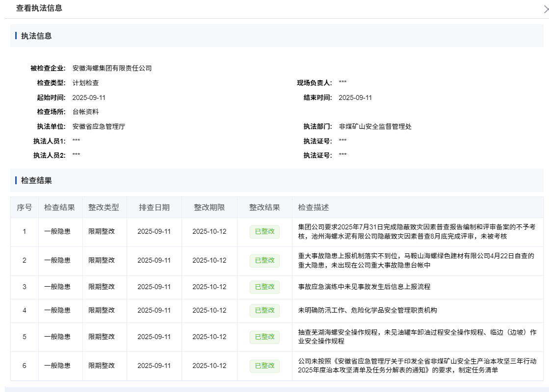Click company name 安徽海螺集团有限责任公司
Image resolution: width=549 pixels, height=392 pixels.
tap(112, 68)
